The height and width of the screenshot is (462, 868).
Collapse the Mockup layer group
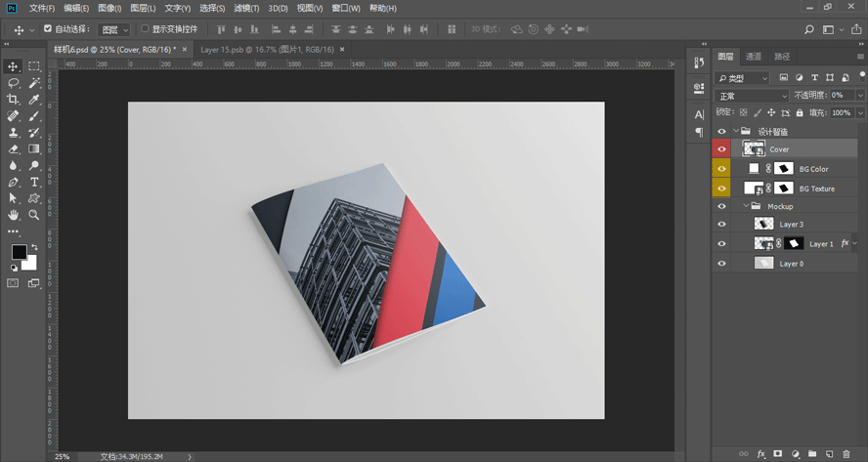pyautogui.click(x=745, y=207)
